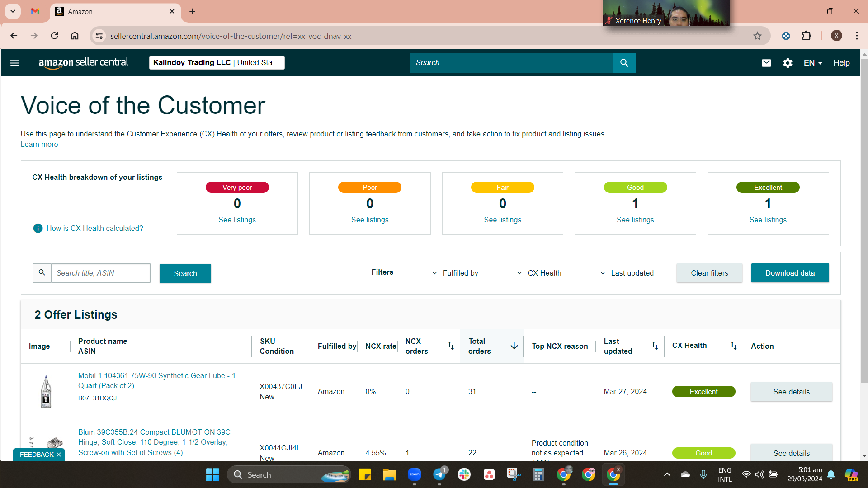Sort by CX Health arrows icon
Viewport: 868px width, 488px height.
(x=733, y=346)
